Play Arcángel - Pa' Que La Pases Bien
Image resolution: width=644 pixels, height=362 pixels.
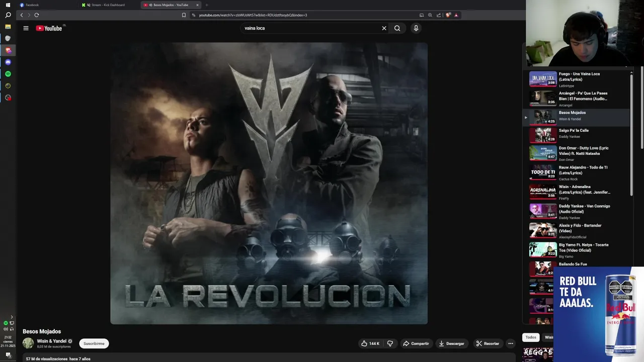pyautogui.click(x=576, y=99)
